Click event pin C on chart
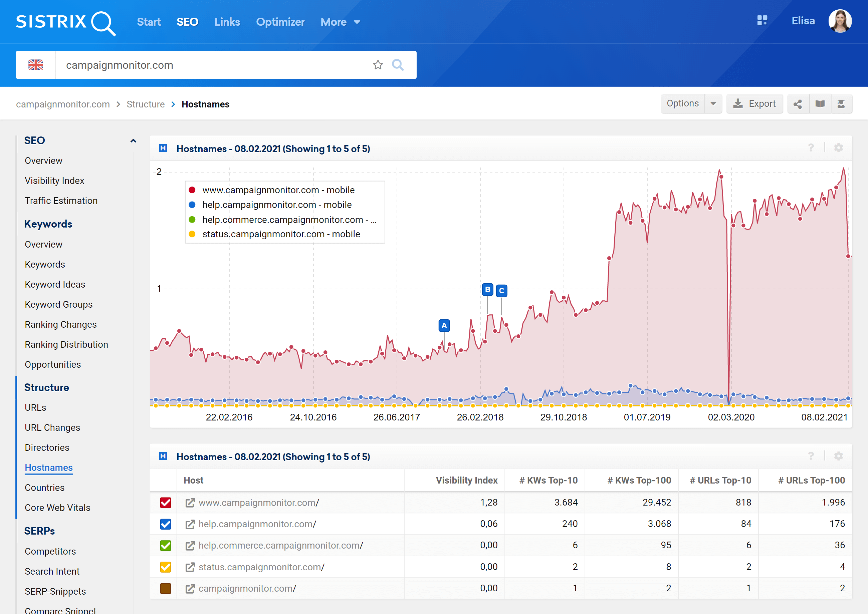Viewport: 868px width, 614px height. [501, 290]
